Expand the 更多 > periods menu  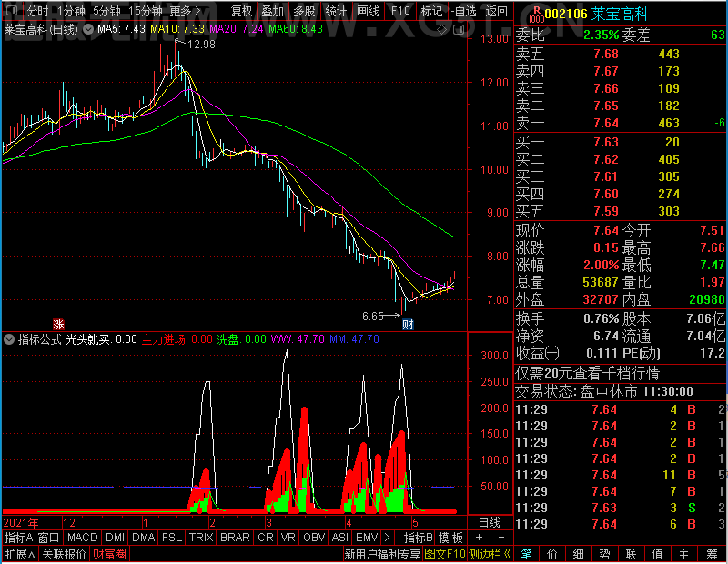click(x=185, y=11)
